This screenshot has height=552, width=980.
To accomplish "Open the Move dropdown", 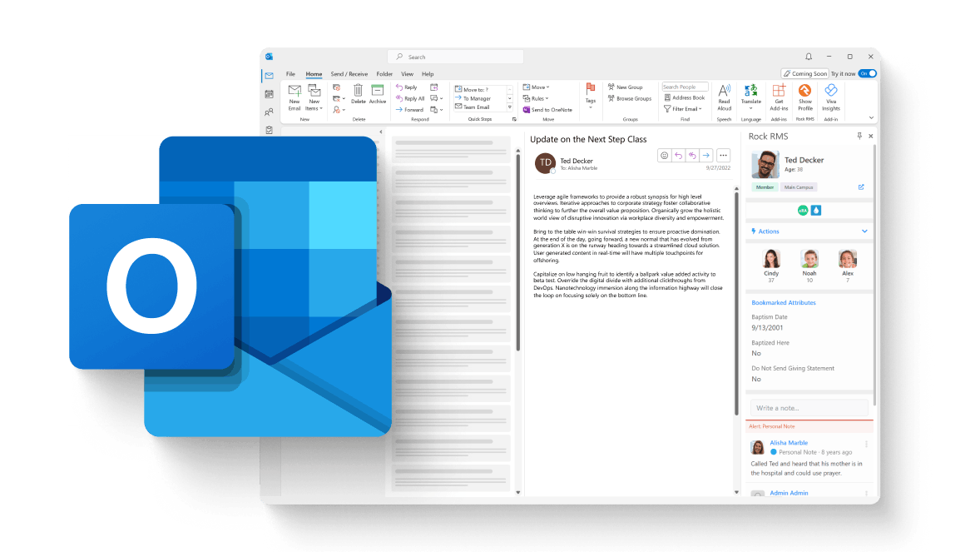I will point(537,87).
